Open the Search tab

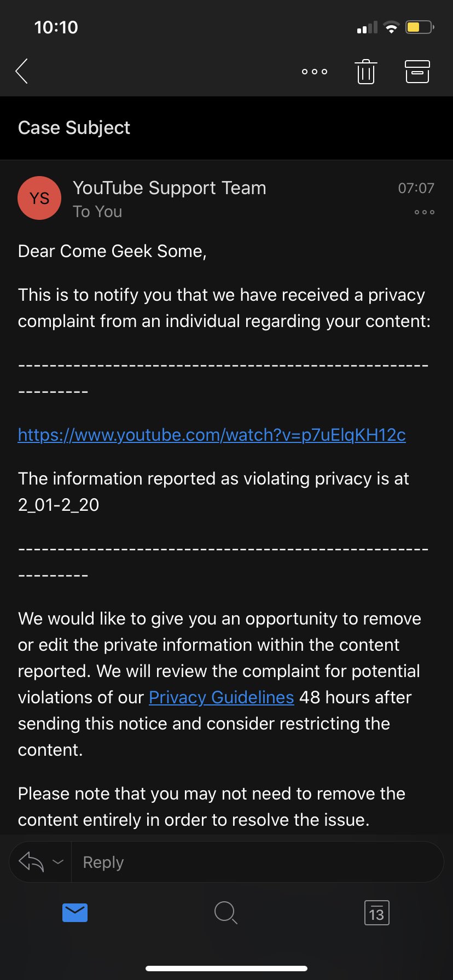(225, 913)
